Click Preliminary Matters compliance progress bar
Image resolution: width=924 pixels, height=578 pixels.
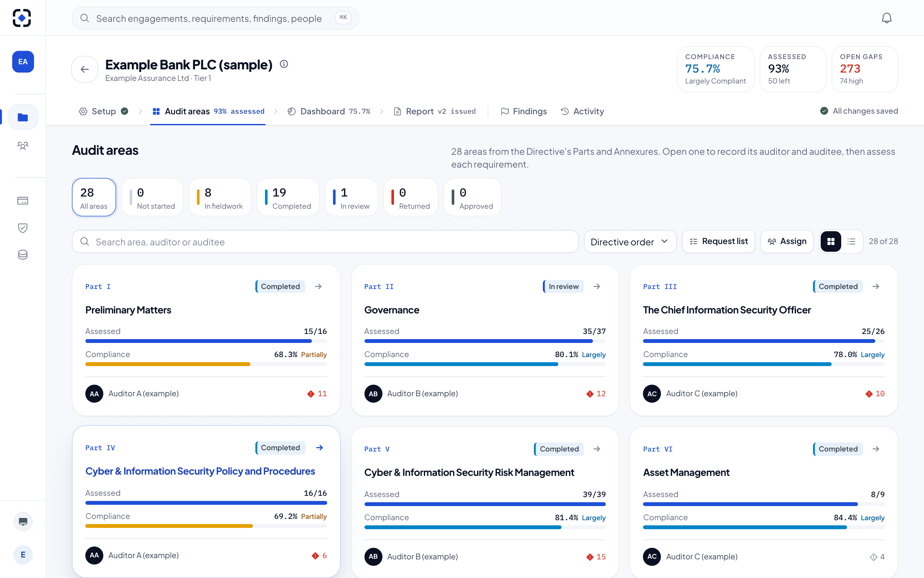[206, 364]
